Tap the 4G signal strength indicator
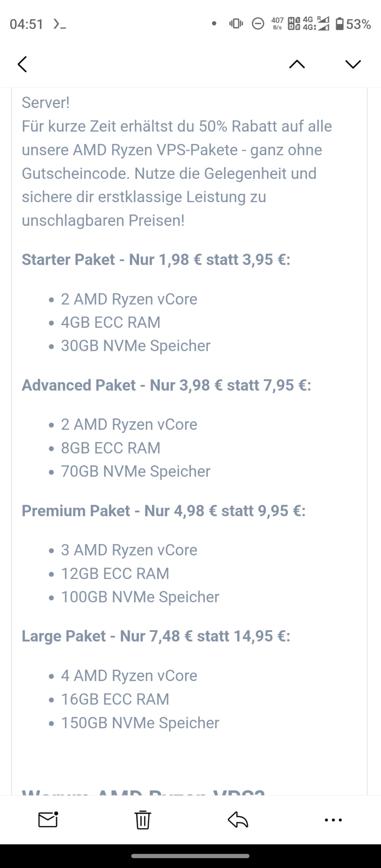381x868 pixels. (316, 24)
